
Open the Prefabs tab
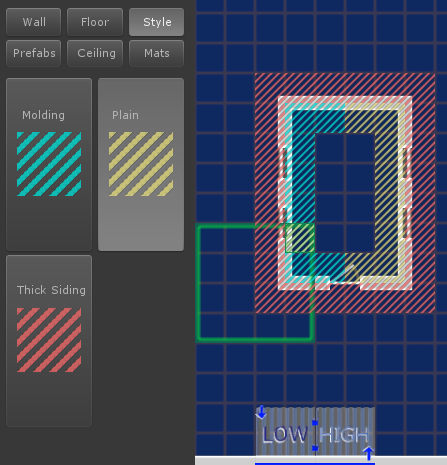click(34, 53)
